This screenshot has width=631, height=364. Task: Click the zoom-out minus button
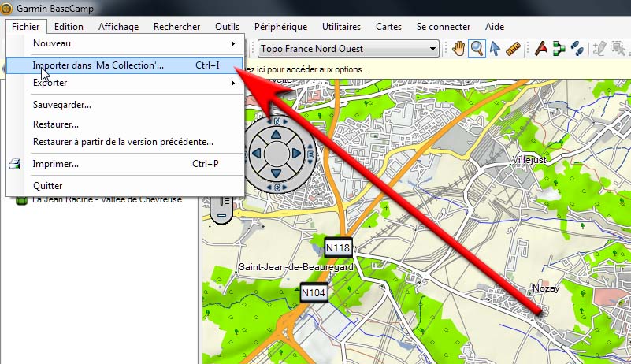click(221, 215)
